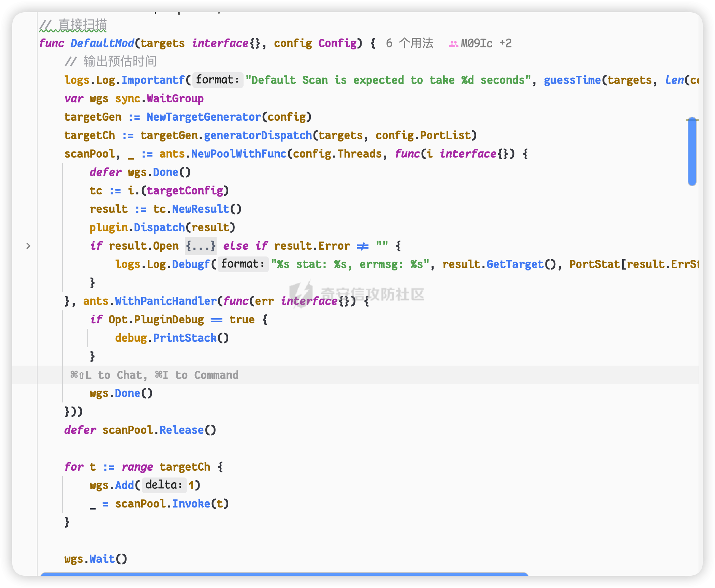
Task: Click the "// 输出预估时间" comment
Action: (111, 62)
